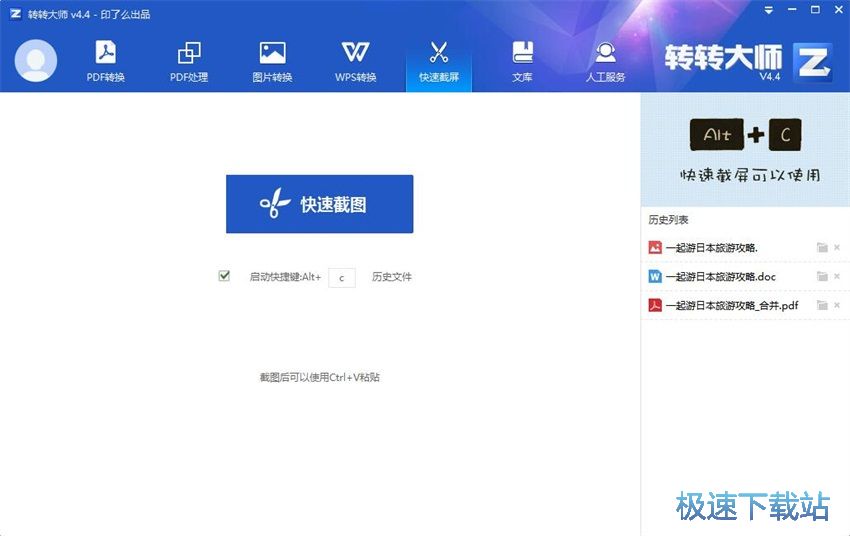Click the user avatar profile icon
Viewport: 850px width, 536px height.
pyautogui.click(x=36, y=60)
